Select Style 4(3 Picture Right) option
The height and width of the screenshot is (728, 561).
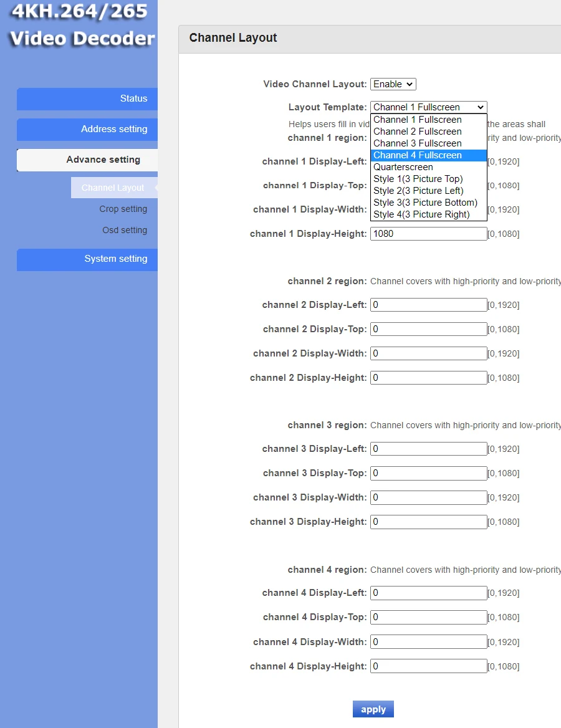[428, 214]
